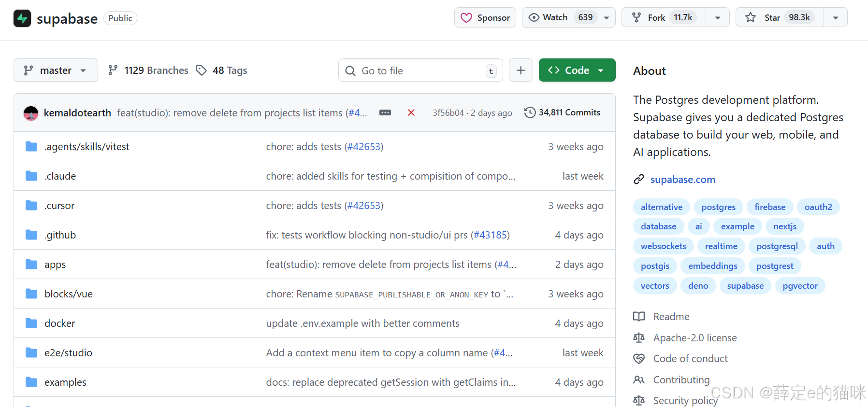Visit the supabase.com website link
Image resolution: width=868 pixels, height=407 pixels.
(682, 180)
